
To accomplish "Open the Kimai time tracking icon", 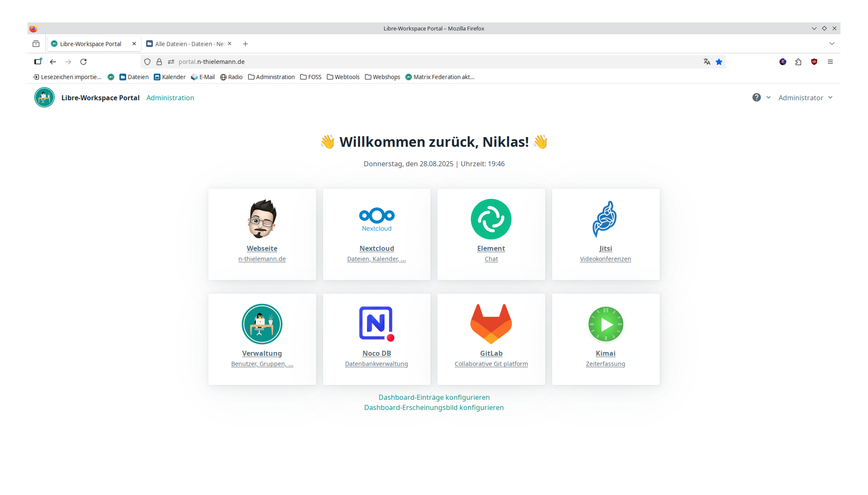I will click(605, 324).
